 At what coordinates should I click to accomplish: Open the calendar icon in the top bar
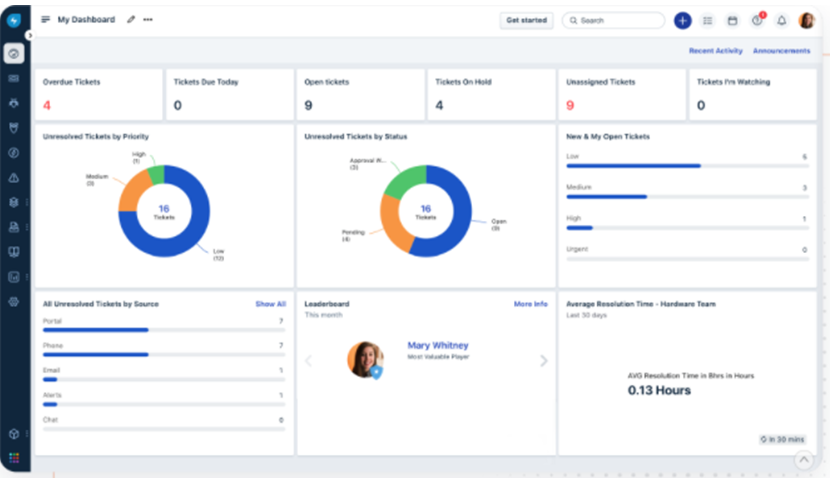[732, 20]
